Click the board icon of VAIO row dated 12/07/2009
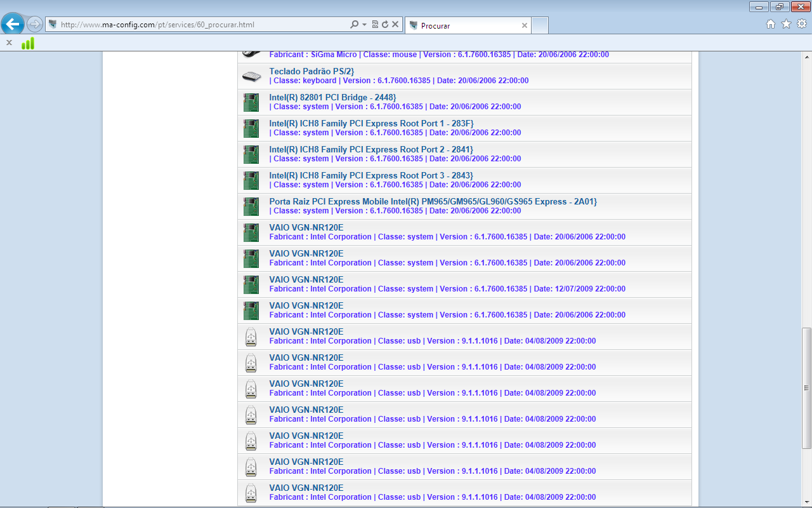 tap(251, 284)
